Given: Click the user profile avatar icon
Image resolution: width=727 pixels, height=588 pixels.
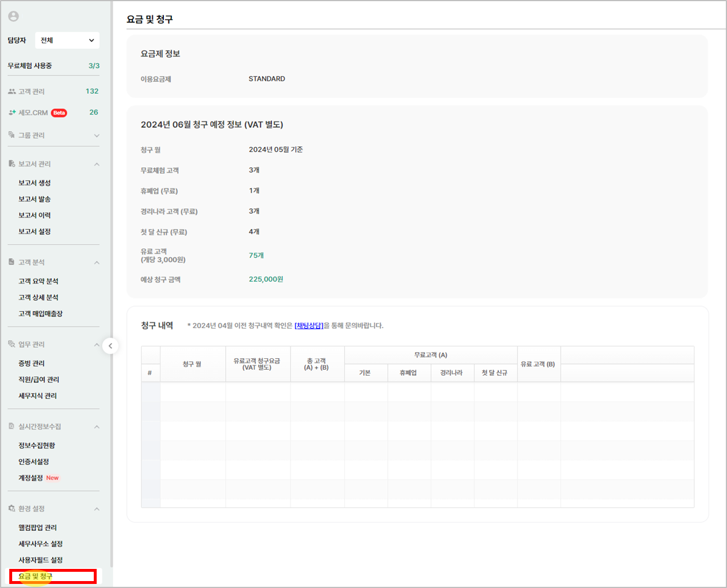Looking at the screenshot, I should click(13, 17).
